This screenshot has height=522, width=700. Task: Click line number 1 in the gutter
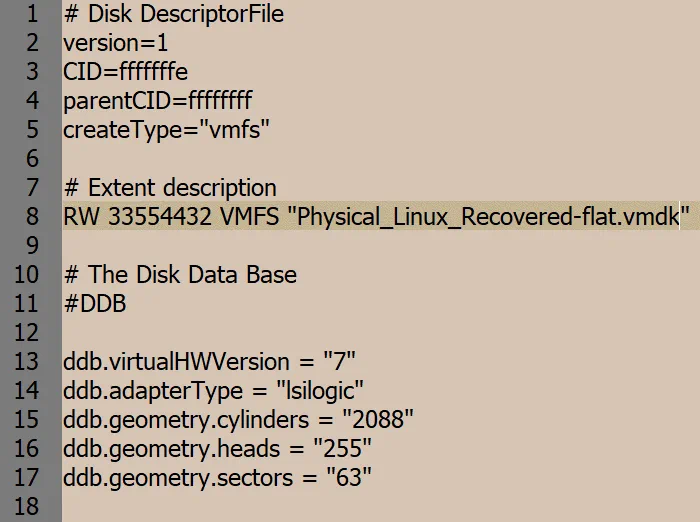tap(33, 14)
